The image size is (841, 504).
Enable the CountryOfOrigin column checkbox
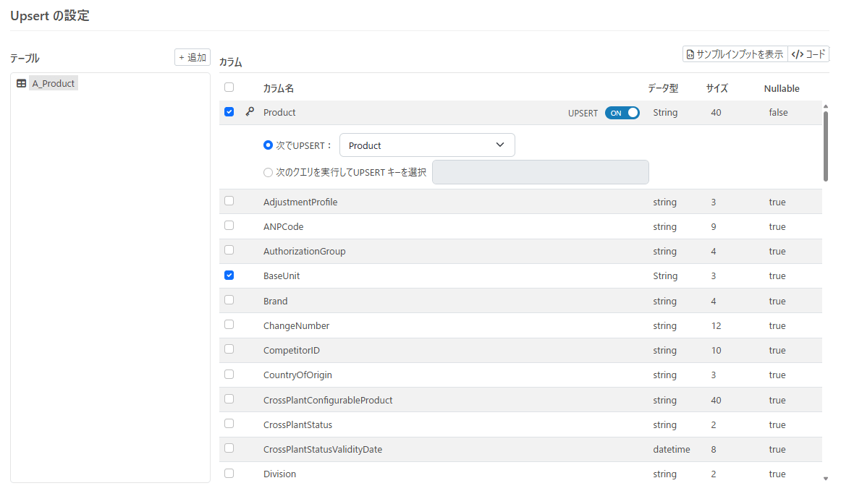pyautogui.click(x=229, y=374)
